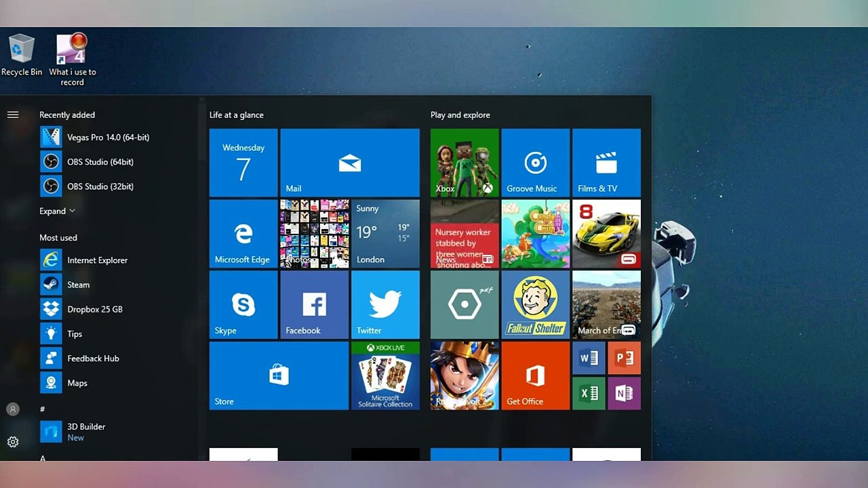868x488 pixels.
Task: Open the Recycle Bin desktop icon
Action: click(22, 55)
